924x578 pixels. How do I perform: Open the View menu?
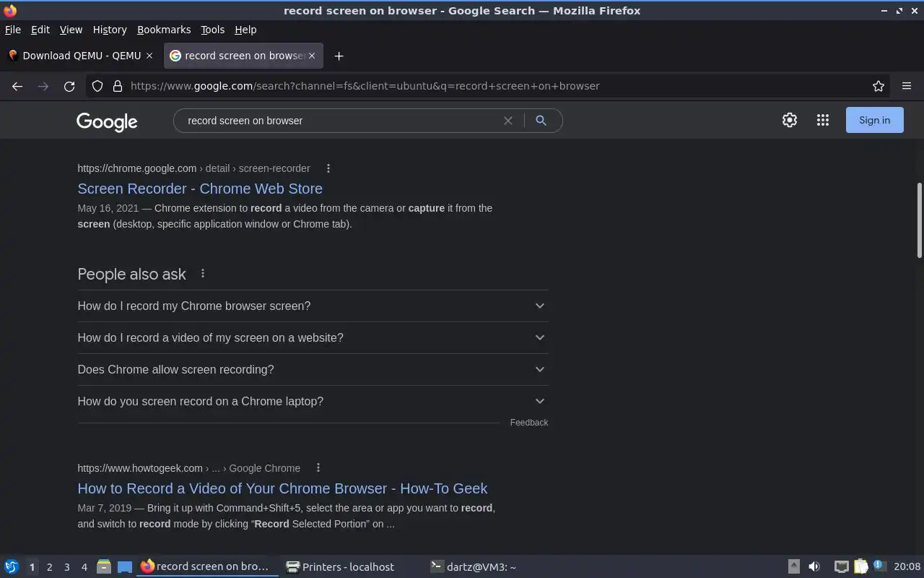(71, 30)
